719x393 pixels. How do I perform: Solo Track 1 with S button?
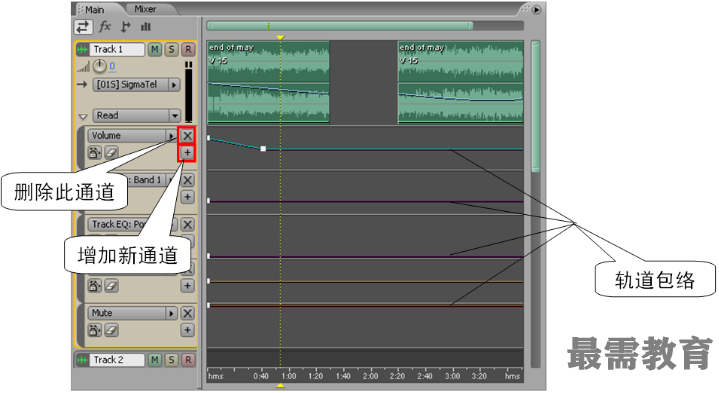[171, 49]
